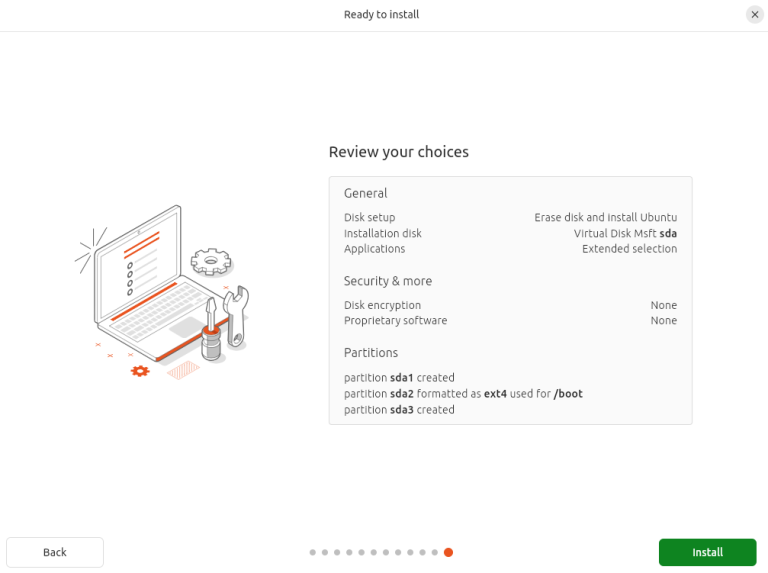Select the first gray progress dot
The width and height of the screenshot is (768, 573).
(x=313, y=552)
